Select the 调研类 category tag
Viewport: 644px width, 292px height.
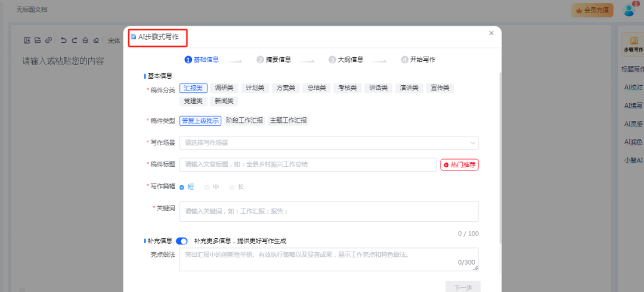click(x=224, y=88)
